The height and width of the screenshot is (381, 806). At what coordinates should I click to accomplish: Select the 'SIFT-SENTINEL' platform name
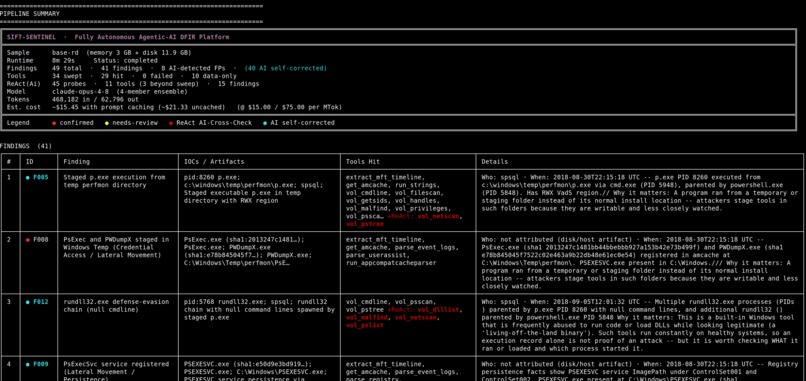pos(31,37)
